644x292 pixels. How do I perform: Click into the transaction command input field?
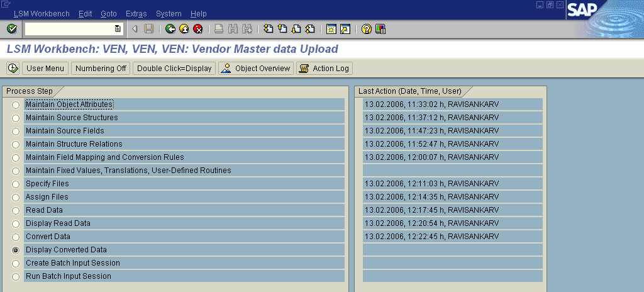68,29
